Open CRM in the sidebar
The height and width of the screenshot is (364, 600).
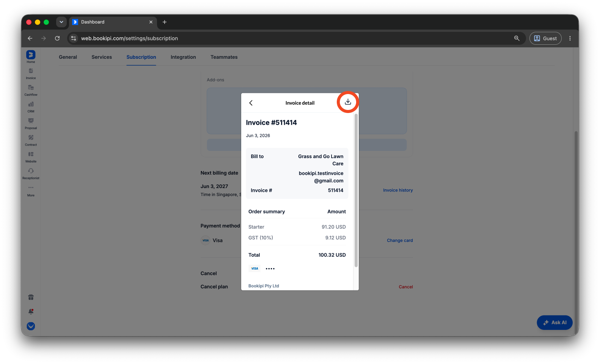tap(31, 107)
